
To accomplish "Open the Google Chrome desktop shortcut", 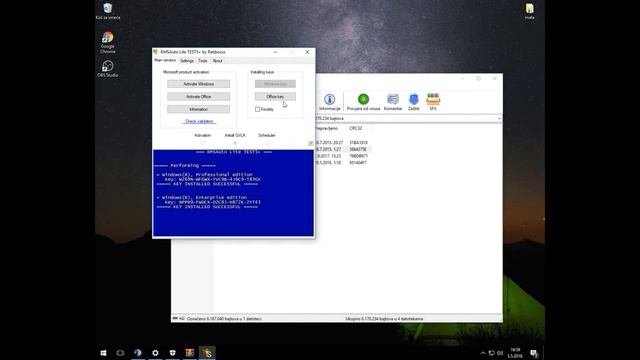I will click(x=108, y=43).
